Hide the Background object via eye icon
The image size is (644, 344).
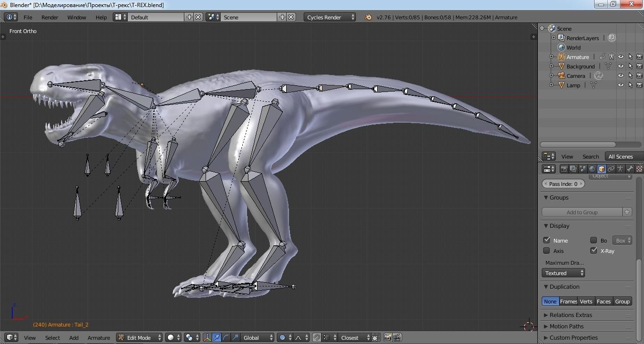(x=621, y=66)
